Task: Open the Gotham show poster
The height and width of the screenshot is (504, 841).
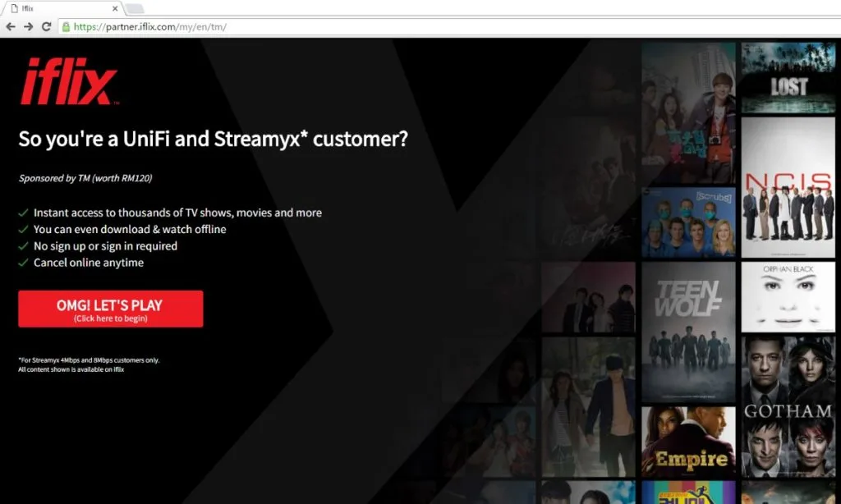Action: (x=788, y=407)
